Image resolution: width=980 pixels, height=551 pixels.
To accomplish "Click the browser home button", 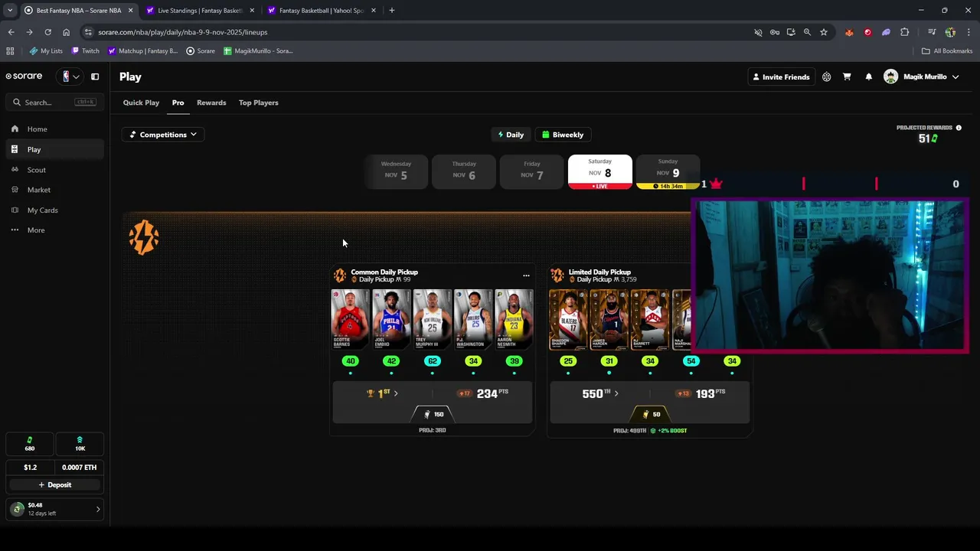I will (x=66, y=32).
